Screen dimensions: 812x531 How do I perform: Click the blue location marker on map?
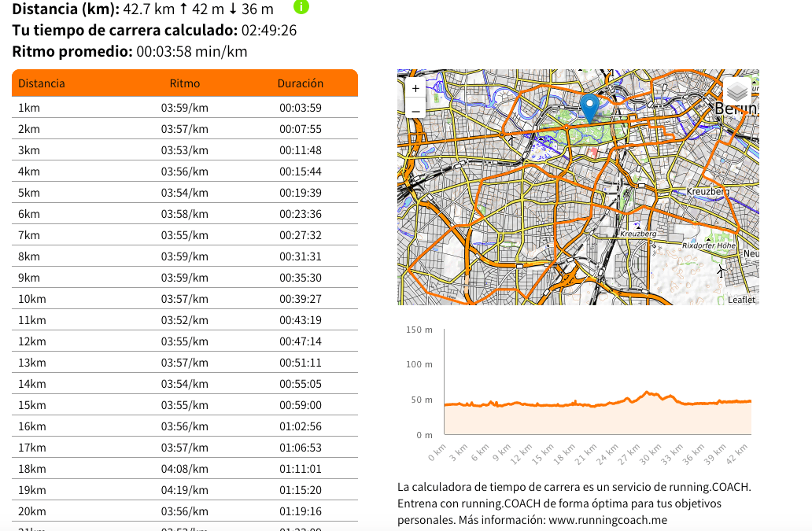click(x=589, y=108)
